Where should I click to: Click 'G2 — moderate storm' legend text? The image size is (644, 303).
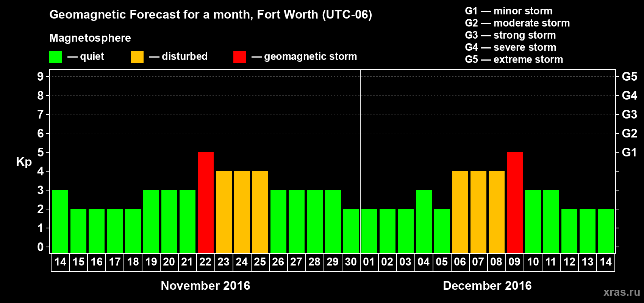[517, 23]
